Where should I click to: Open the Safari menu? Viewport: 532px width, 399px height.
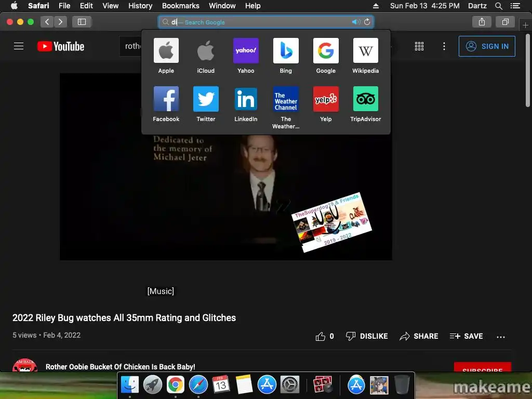pos(38,6)
